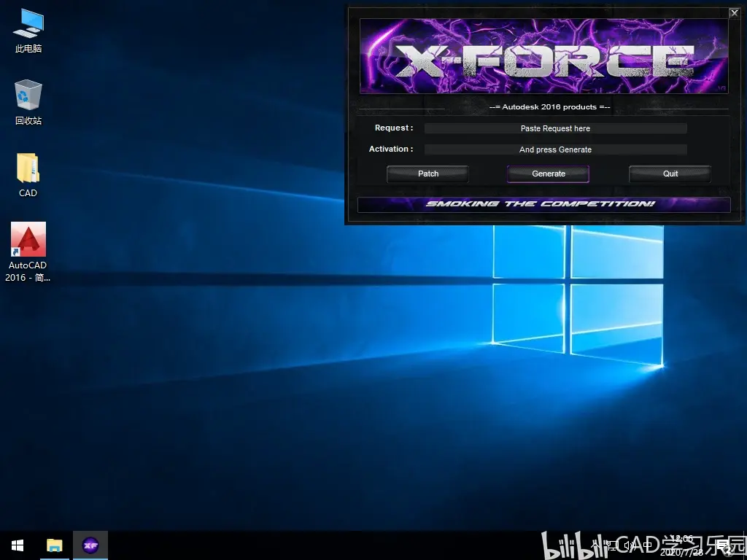The image size is (747, 560).
Task: Click the Activation output field
Action: tap(555, 149)
